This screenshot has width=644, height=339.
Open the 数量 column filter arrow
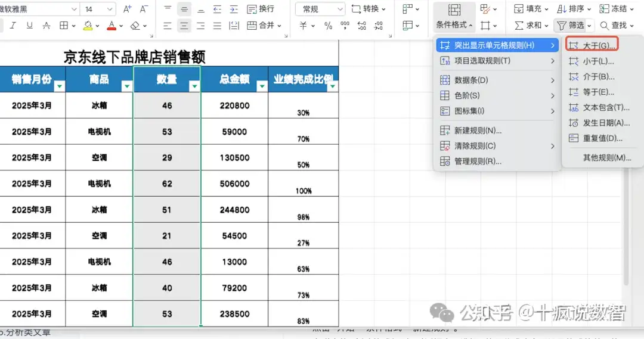[194, 86]
